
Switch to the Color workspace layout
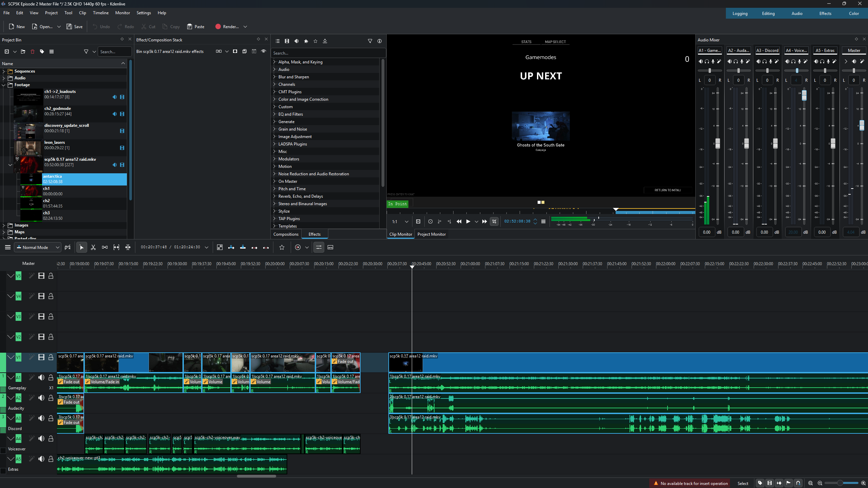pos(854,14)
